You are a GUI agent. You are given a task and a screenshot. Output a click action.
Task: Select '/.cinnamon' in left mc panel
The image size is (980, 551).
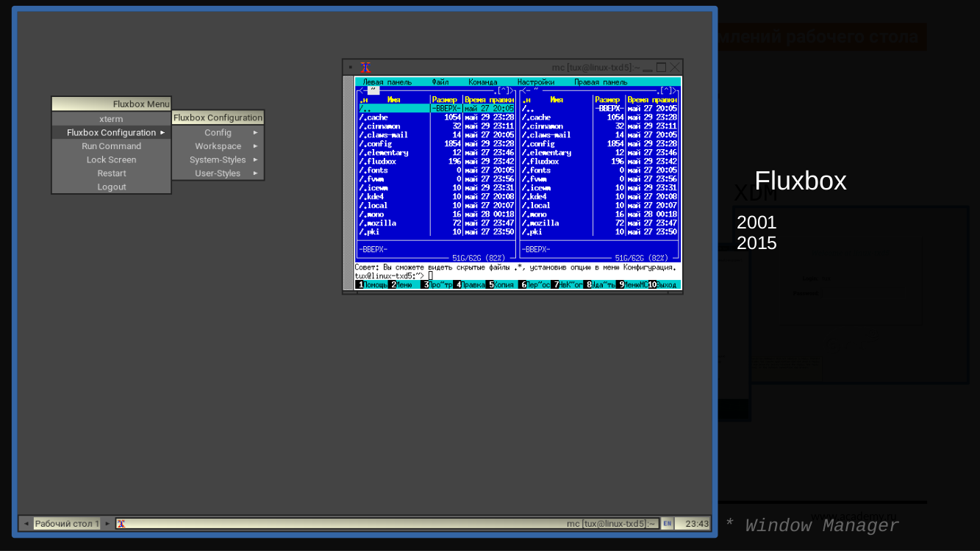(x=437, y=126)
